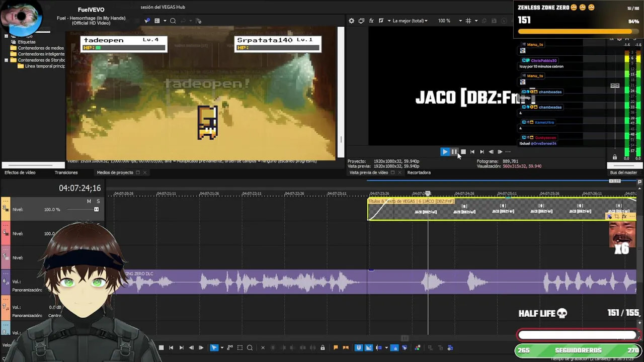Collapse Contenedores de Storyboard tree node
Viewport: 644px width, 362px height.
pyautogui.click(x=6, y=60)
